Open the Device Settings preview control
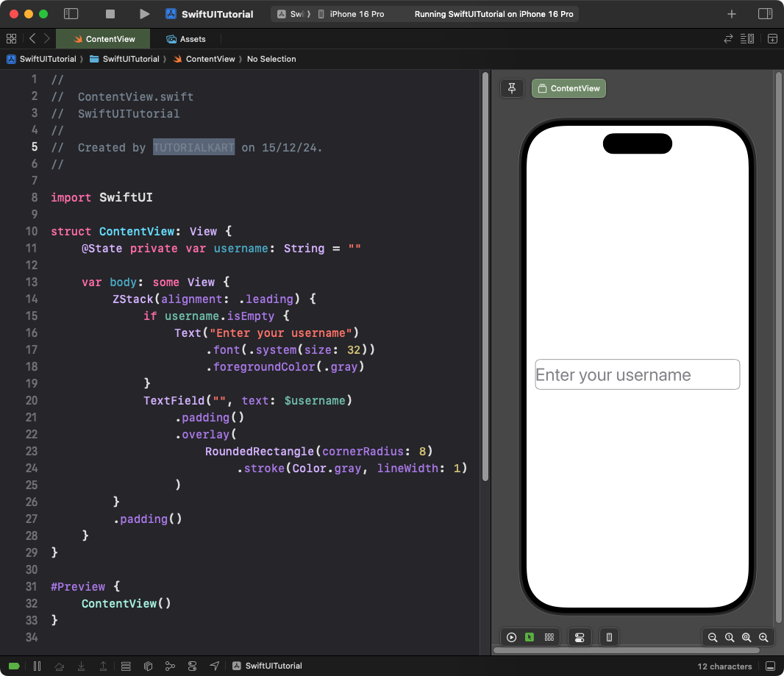 [x=580, y=637]
